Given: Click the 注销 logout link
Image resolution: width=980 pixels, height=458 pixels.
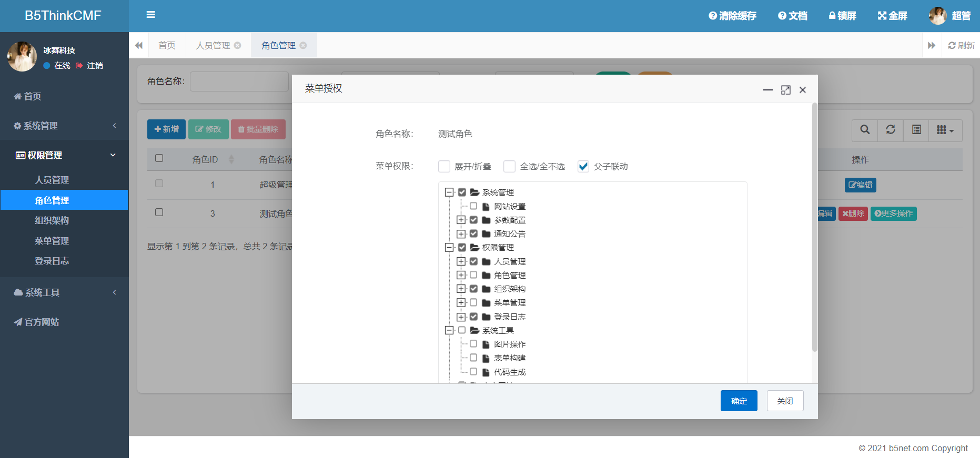Looking at the screenshot, I should click(90, 65).
